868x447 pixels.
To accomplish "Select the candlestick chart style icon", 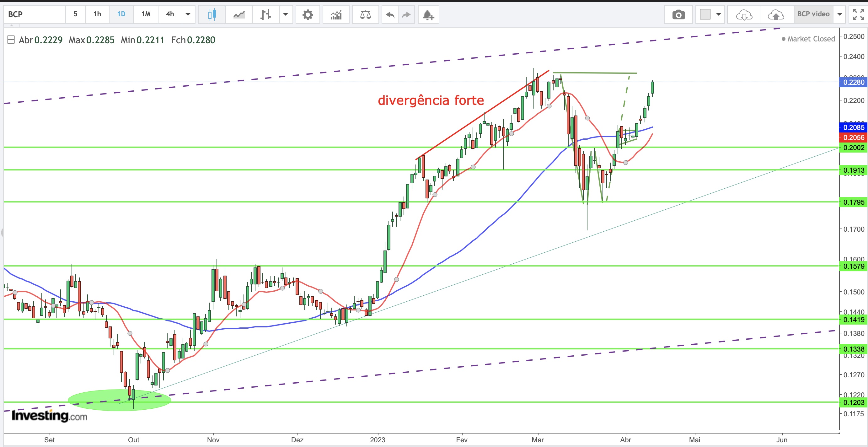I will (212, 14).
